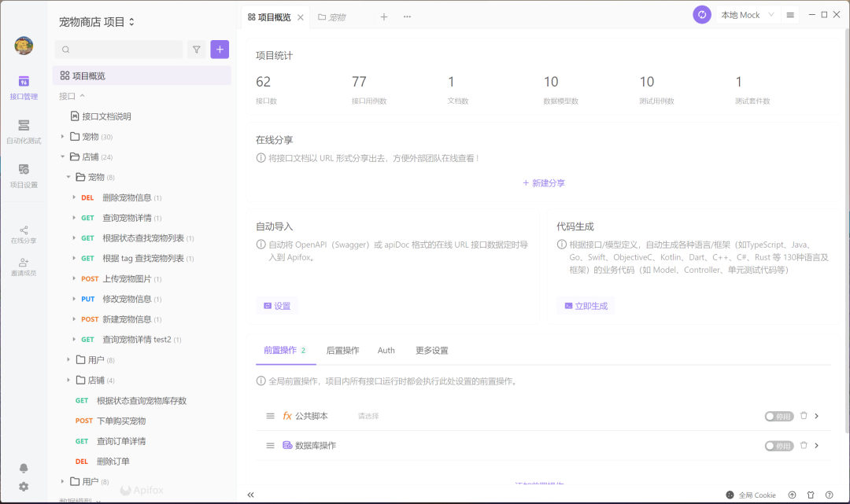
Task: Open the hamburger menu beside 本地 Mock
Action: pyautogui.click(x=790, y=15)
